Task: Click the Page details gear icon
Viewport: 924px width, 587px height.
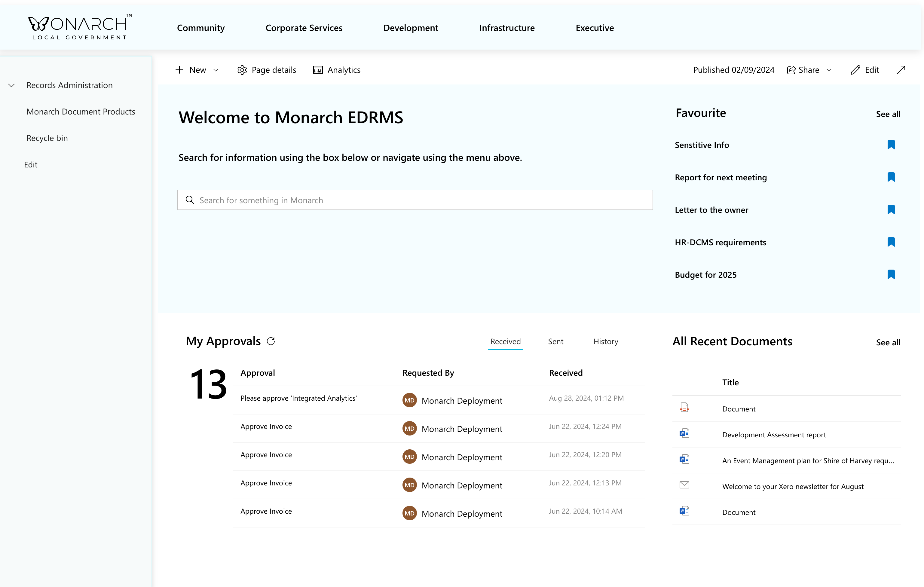Action: coord(242,70)
